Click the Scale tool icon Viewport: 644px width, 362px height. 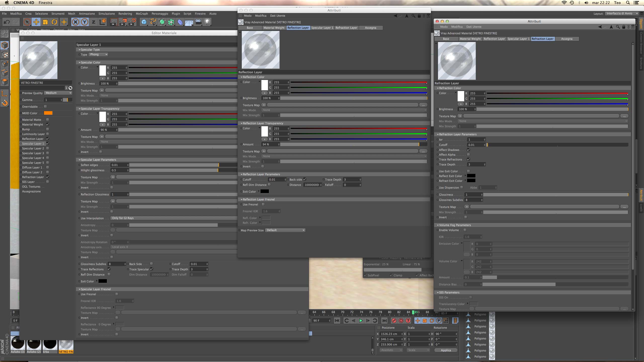click(x=45, y=22)
